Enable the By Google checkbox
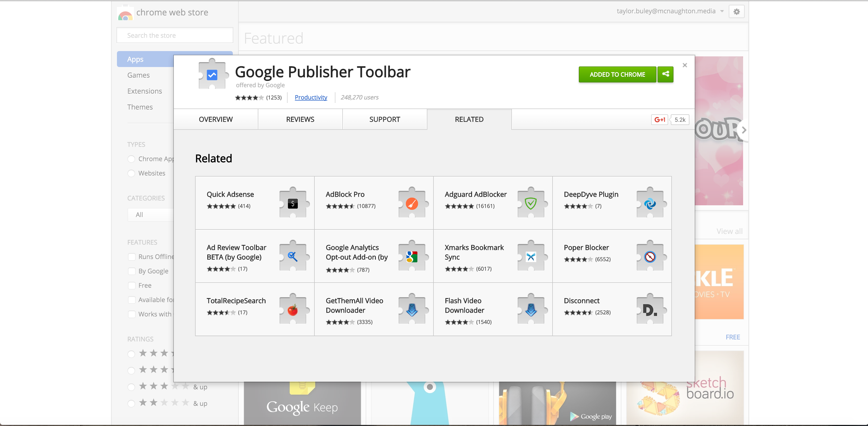Image resolution: width=868 pixels, height=426 pixels. pos(132,271)
